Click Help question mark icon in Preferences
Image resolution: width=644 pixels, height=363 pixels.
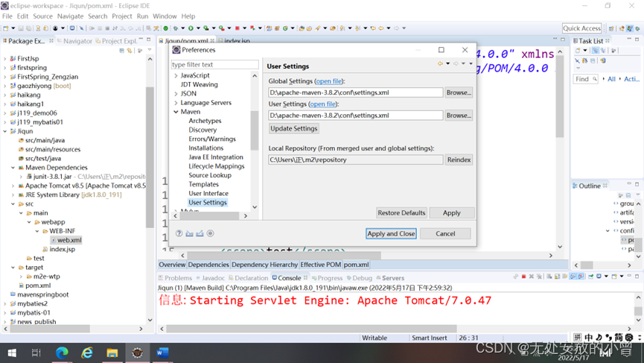[x=179, y=233]
